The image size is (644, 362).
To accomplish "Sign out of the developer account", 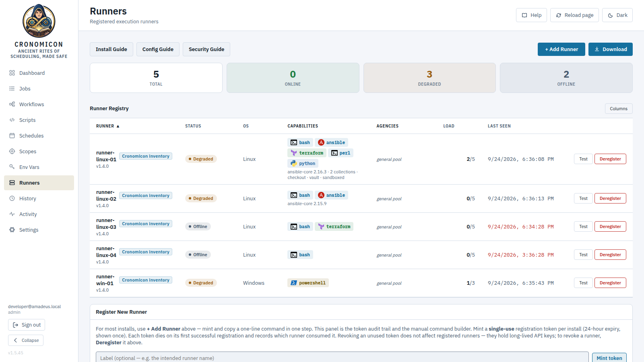I will coord(27,325).
